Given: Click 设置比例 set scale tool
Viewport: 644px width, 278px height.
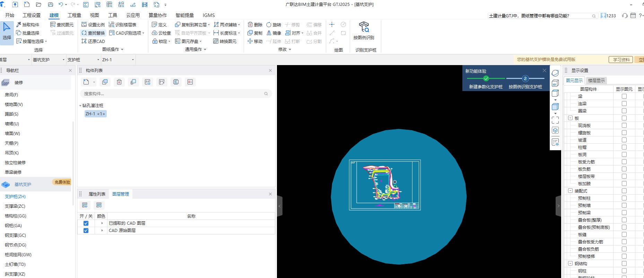Looking at the screenshot, I should 93,25.
